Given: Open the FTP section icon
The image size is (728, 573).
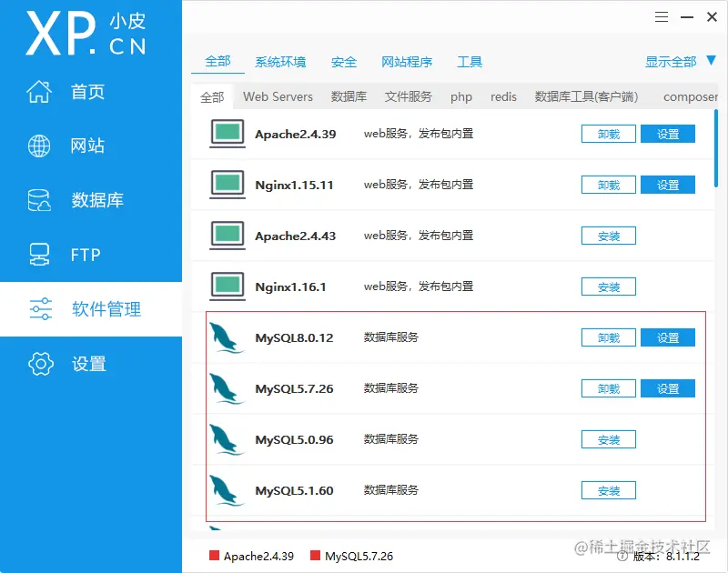Looking at the screenshot, I should click(39, 255).
